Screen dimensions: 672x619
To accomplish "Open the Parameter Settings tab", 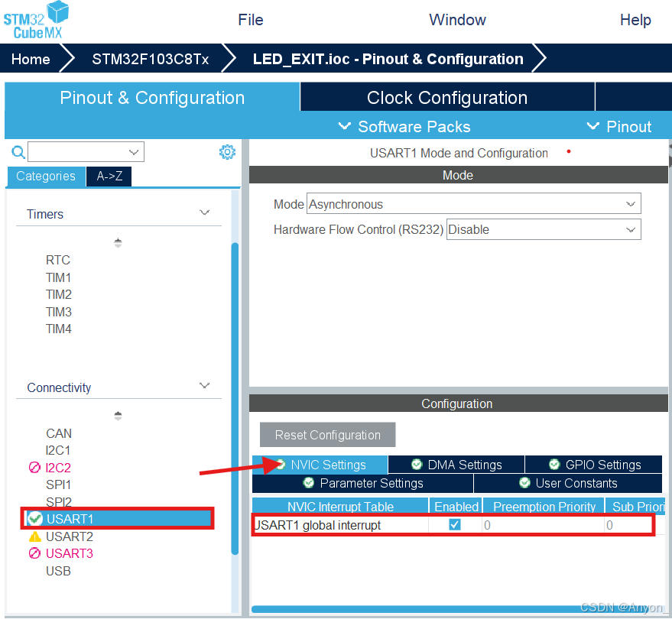I will pyautogui.click(x=362, y=483).
